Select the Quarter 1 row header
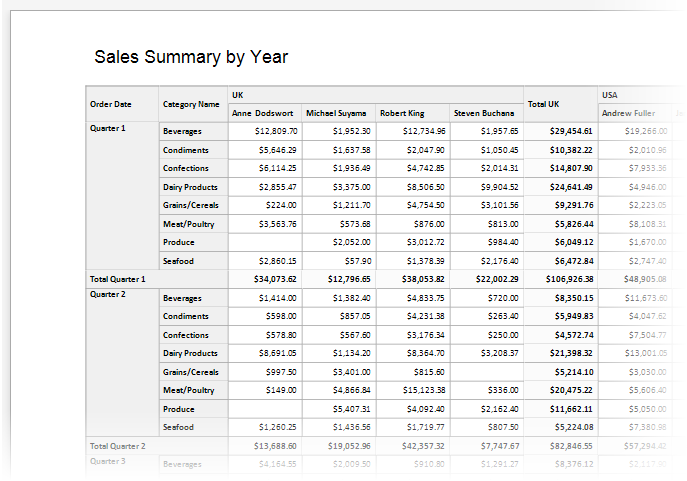Image resolution: width=687 pixels, height=481 pixels. click(x=108, y=129)
